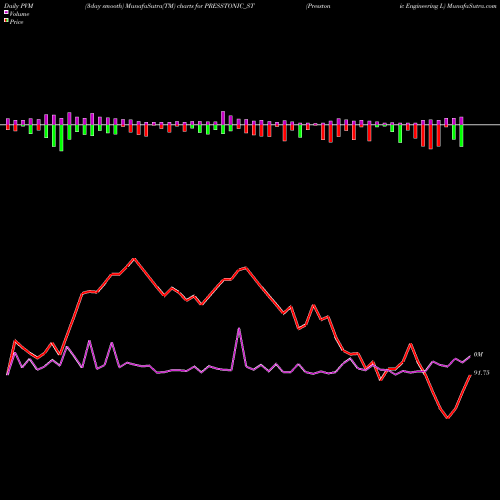Click the 'Daily PVM' title text
500x500 pixels.
(19, 6)
